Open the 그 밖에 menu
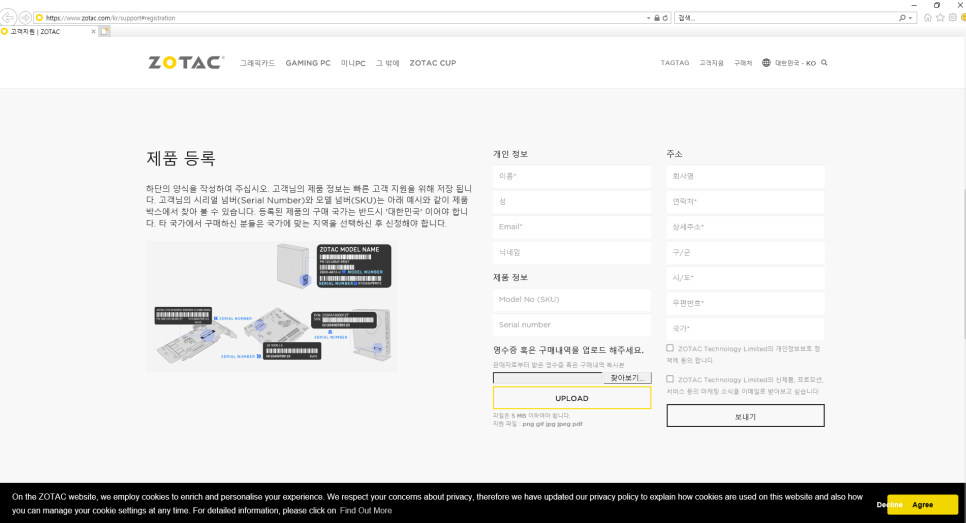This screenshot has width=966, height=523. tap(388, 63)
